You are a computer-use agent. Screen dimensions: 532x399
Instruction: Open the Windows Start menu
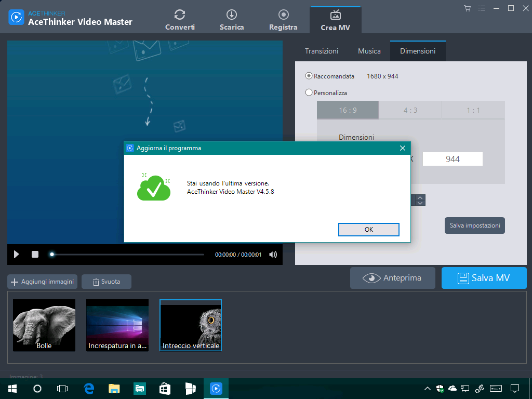point(12,389)
